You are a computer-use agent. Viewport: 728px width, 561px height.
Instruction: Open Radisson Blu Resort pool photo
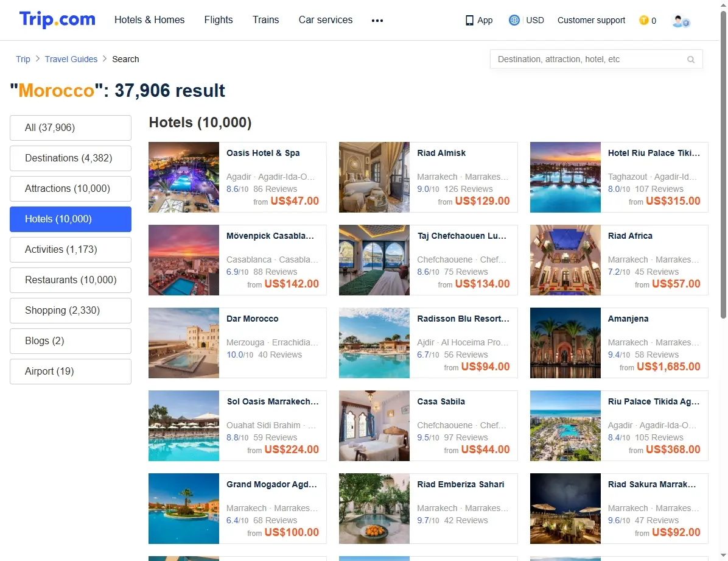(x=374, y=342)
